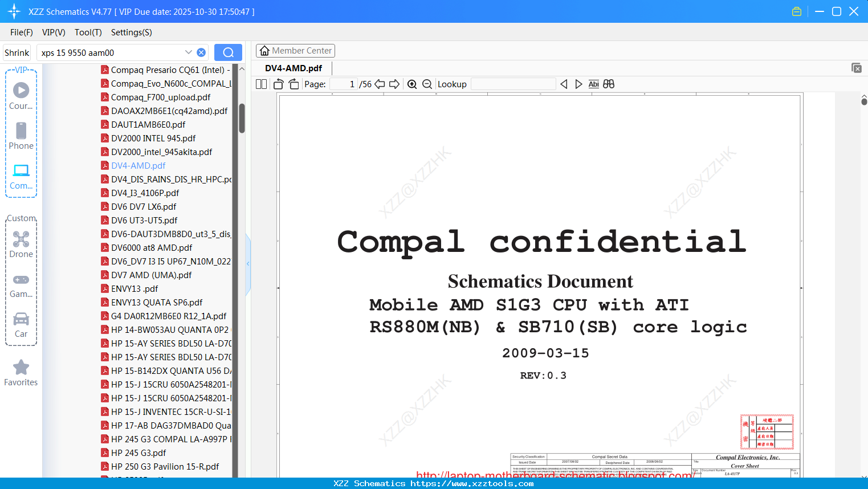Open DV7 AMD (UMA).pdf

(146, 275)
